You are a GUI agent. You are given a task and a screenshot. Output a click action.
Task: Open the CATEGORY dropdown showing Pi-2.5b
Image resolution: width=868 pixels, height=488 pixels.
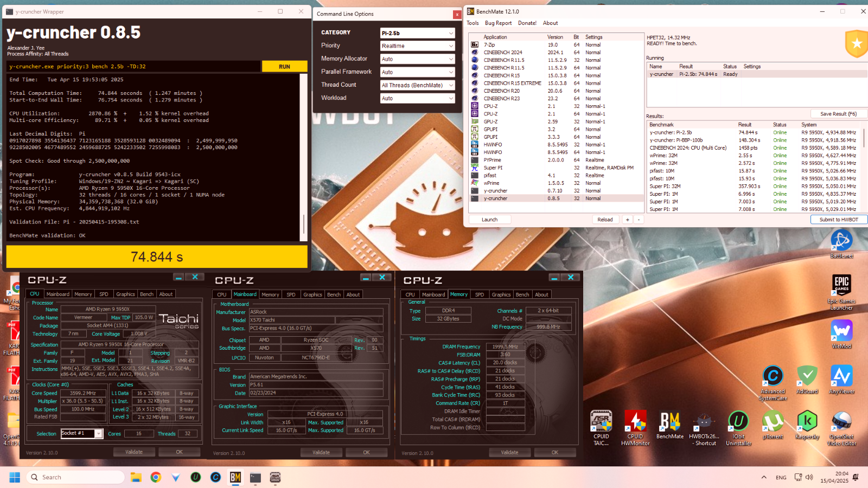point(417,33)
